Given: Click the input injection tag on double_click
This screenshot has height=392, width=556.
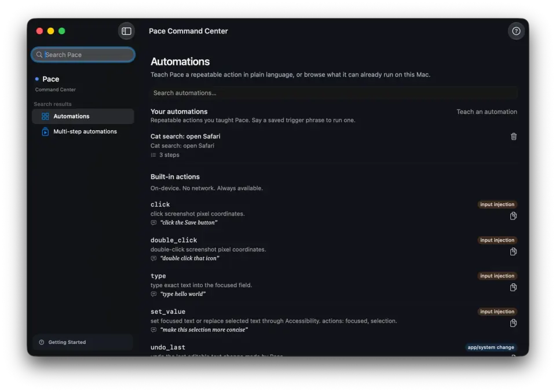Looking at the screenshot, I should (x=497, y=240).
